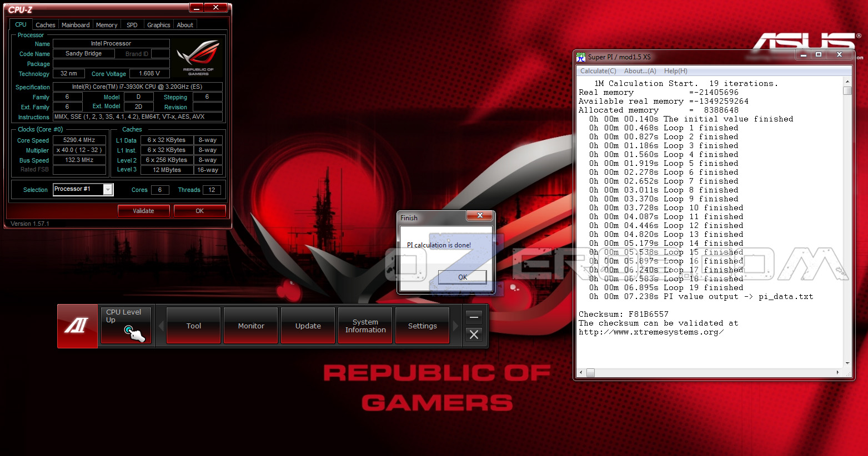The image size is (868, 456).
Task: Click Super PI horizontal scrollbar left arrow
Action: (581, 373)
